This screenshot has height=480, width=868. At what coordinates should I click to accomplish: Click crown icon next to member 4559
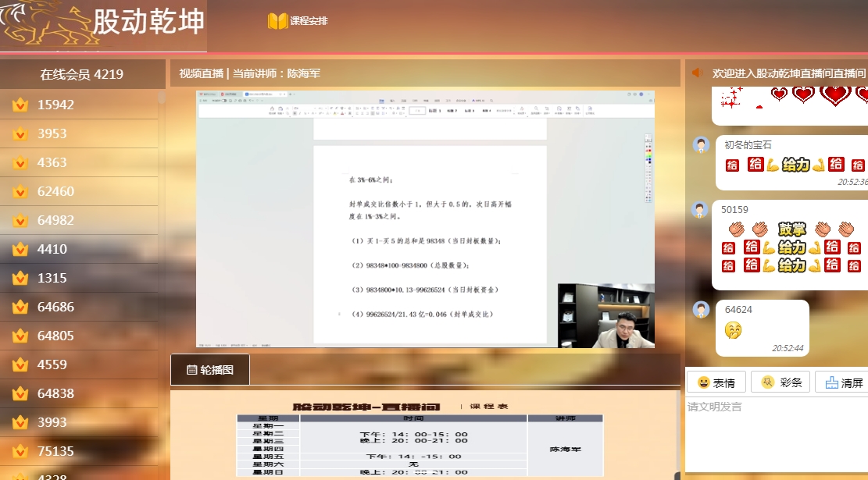click(x=20, y=364)
